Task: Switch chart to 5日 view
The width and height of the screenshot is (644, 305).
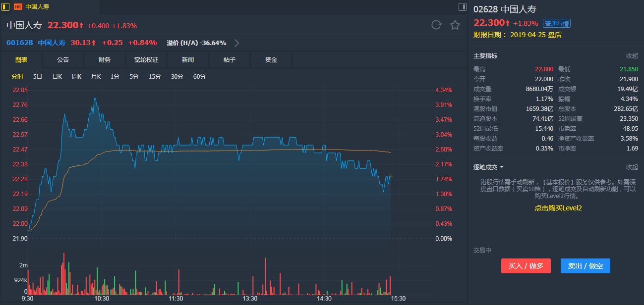Action: tap(38, 77)
